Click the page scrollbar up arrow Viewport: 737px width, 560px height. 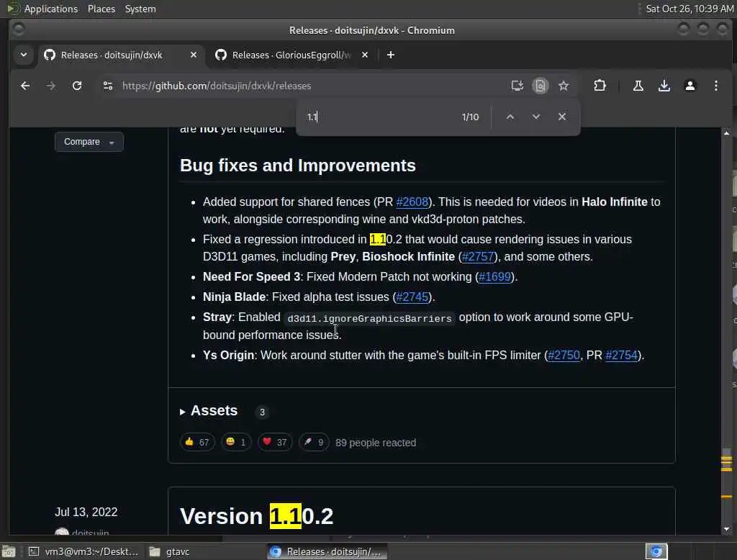(x=727, y=134)
